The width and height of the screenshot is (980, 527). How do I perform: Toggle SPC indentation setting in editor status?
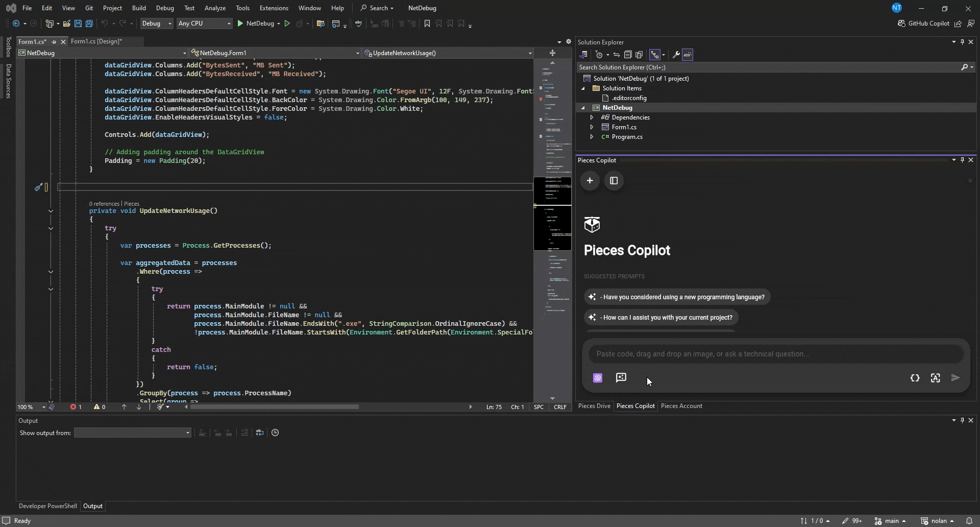pos(538,407)
